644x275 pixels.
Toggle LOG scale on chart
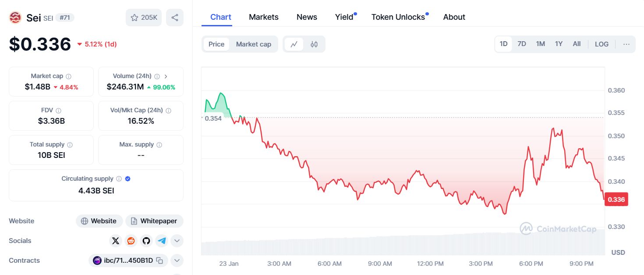[x=602, y=44]
